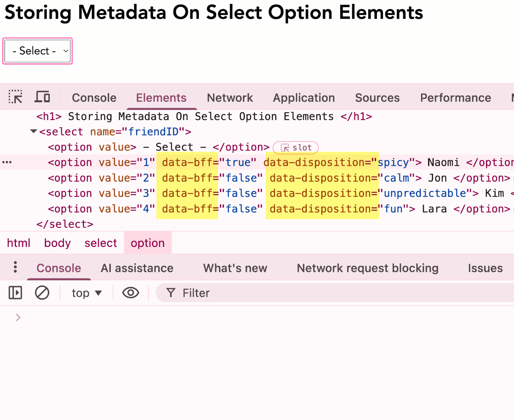Open the page's Select combo box
Image resolution: width=514 pixels, height=420 pixels.
click(37, 51)
